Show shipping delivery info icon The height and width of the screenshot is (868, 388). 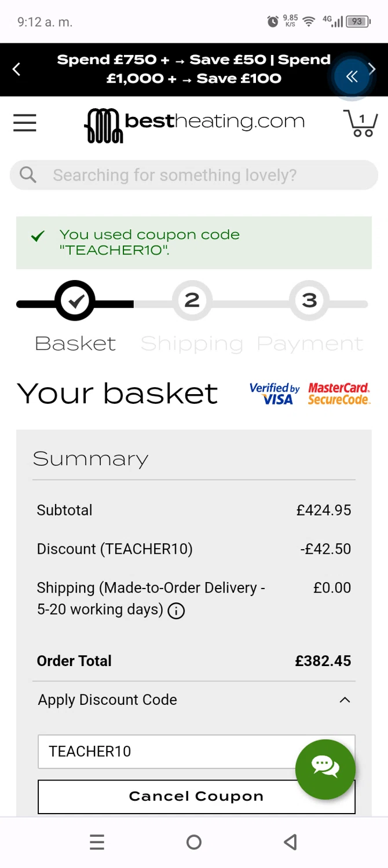click(176, 610)
